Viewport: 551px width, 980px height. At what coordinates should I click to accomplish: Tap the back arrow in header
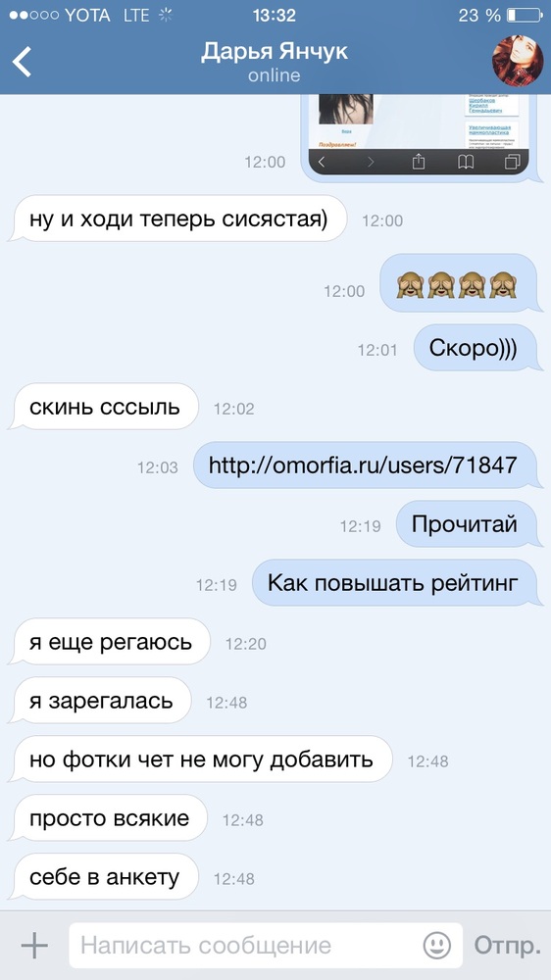click(22, 62)
